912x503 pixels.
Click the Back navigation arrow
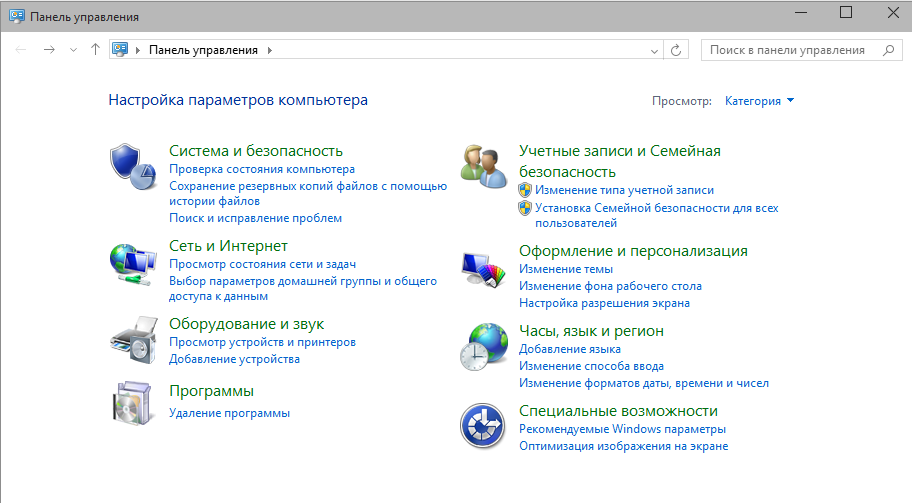tap(21, 50)
